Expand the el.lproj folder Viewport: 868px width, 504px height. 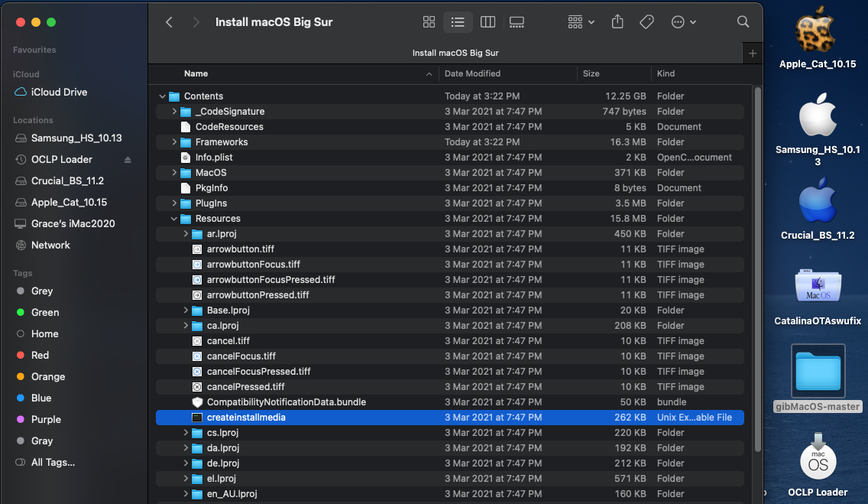click(x=186, y=479)
